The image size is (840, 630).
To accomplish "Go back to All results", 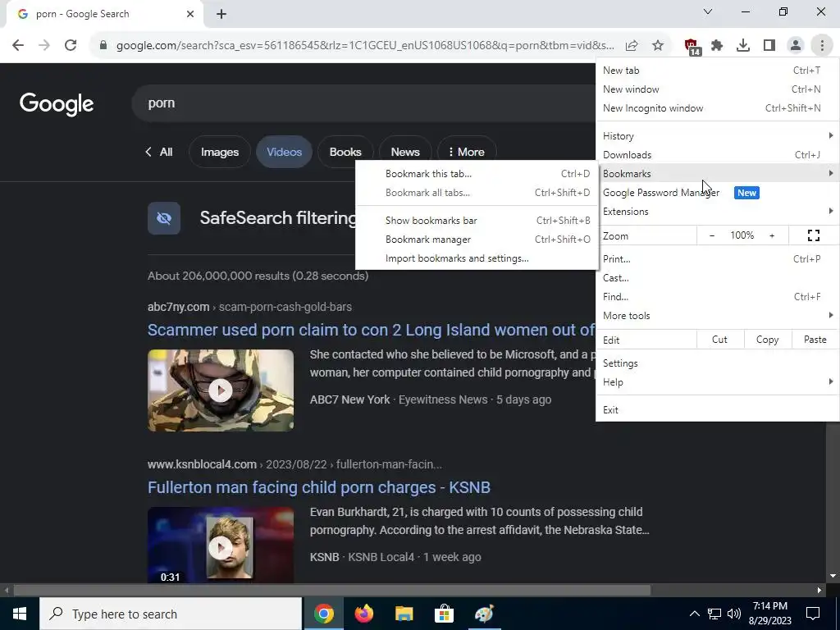I will click(159, 152).
